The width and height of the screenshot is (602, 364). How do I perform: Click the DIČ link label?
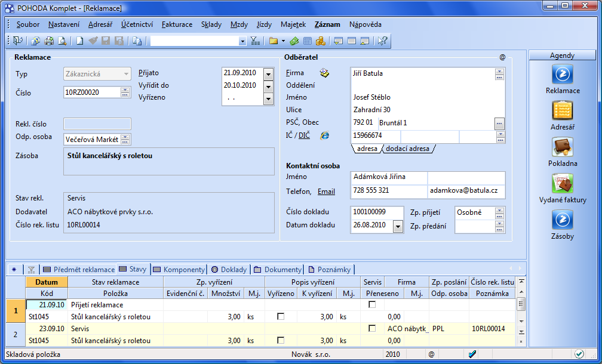tap(305, 135)
